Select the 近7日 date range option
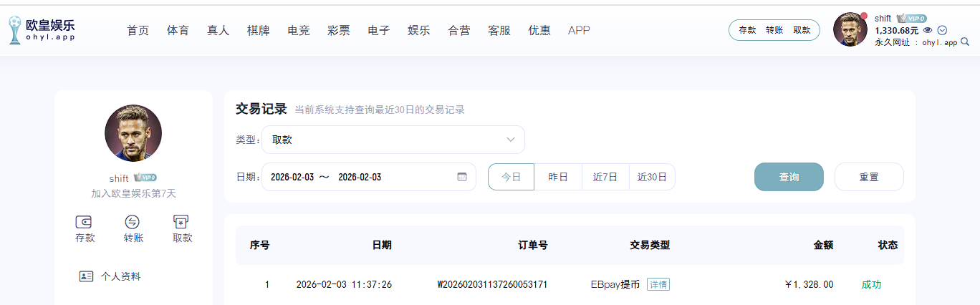The image size is (980, 305). tap(605, 177)
